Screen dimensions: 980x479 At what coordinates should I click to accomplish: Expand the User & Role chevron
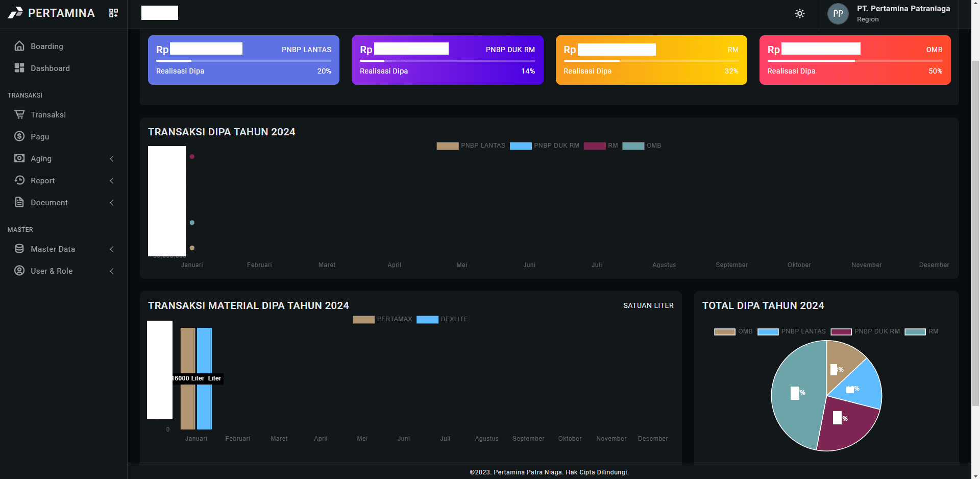click(111, 271)
